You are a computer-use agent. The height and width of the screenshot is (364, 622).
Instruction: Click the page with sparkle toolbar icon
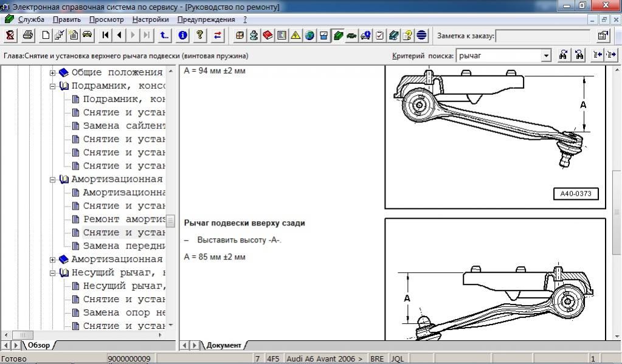(74, 36)
